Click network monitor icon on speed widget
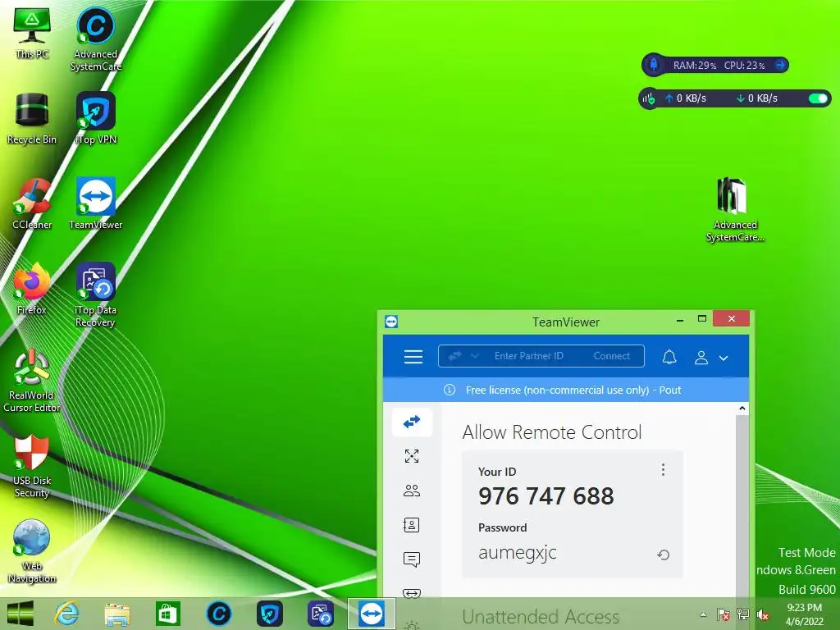The image size is (840, 630). [649, 98]
